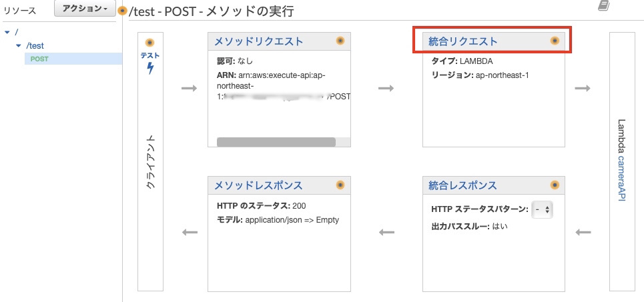Open 統合レスポンス settings
This screenshot has height=302, width=644.
(x=462, y=185)
